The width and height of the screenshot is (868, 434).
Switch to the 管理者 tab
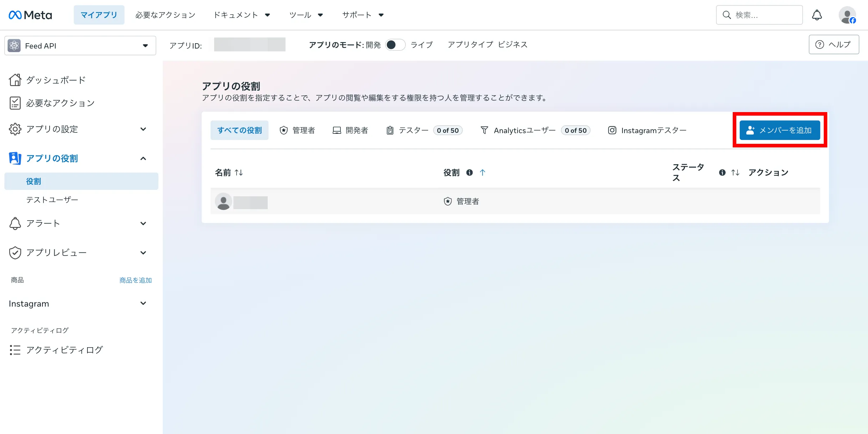[x=297, y=130]
